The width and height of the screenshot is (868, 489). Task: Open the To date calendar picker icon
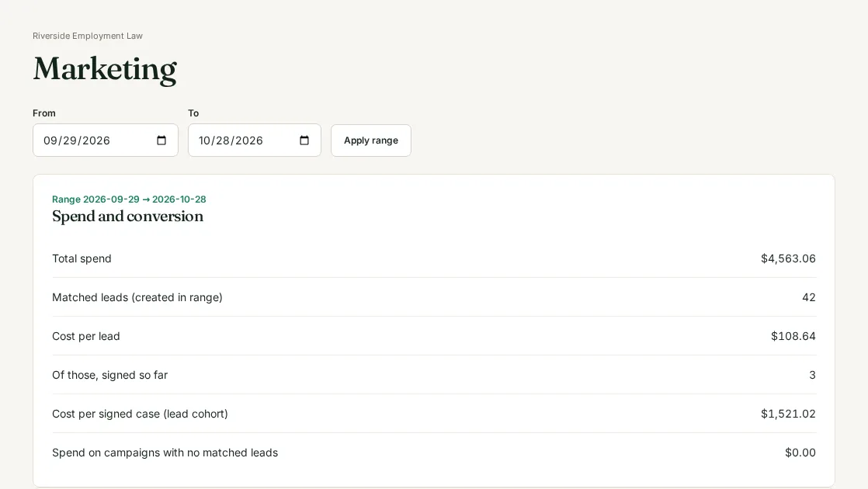pos(304,140)
